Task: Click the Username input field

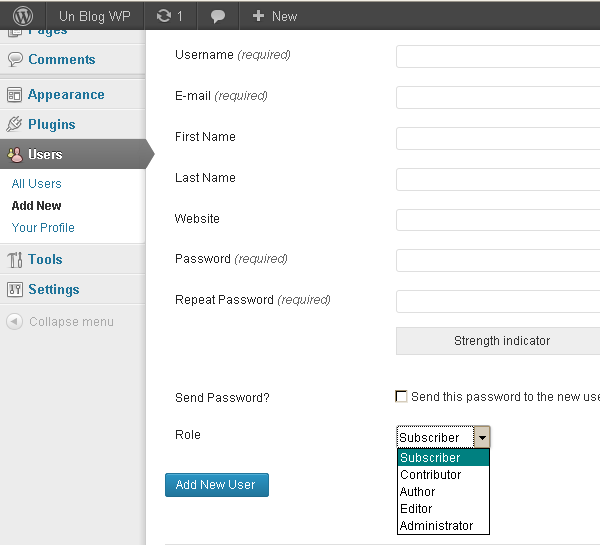Action: point(497,56)
